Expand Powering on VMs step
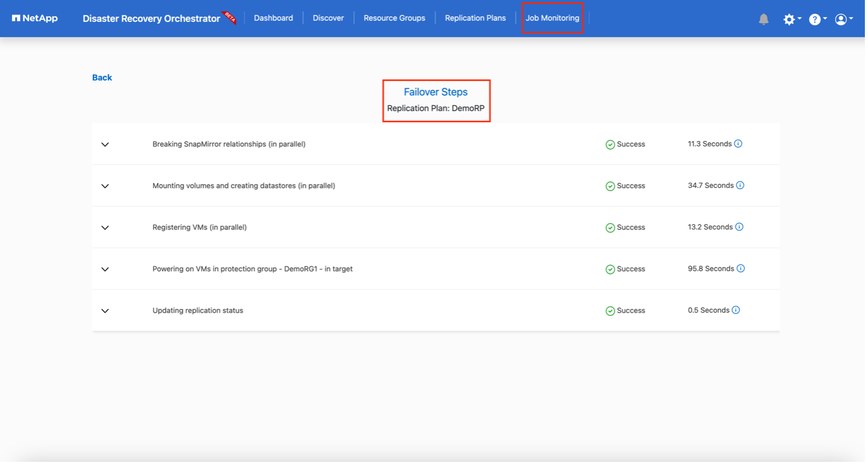This screenshot has width=868, height=465. (105, 269)
